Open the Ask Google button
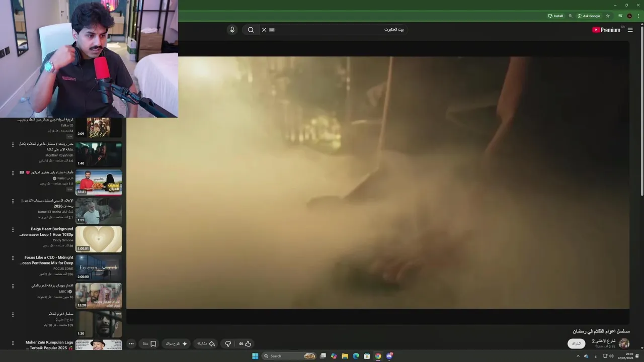The height and width of the screenshot is (362, 644). 589,16
